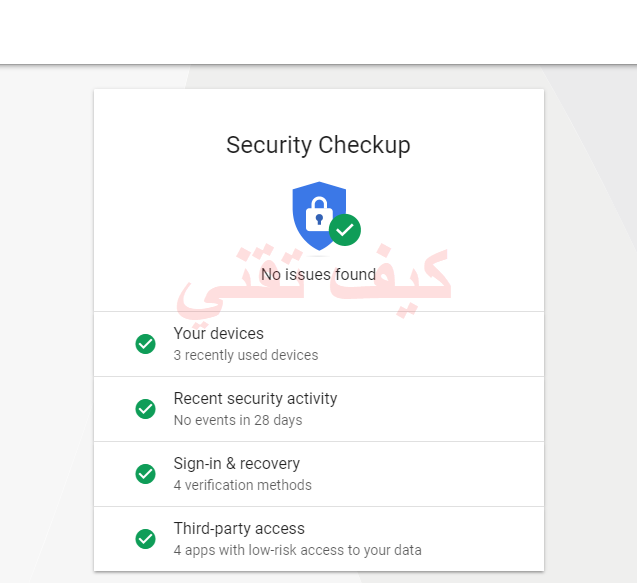Viewport: 637px width, 583px height.
Task: Open '3 recently used devices' details
Action: [246, 355]
